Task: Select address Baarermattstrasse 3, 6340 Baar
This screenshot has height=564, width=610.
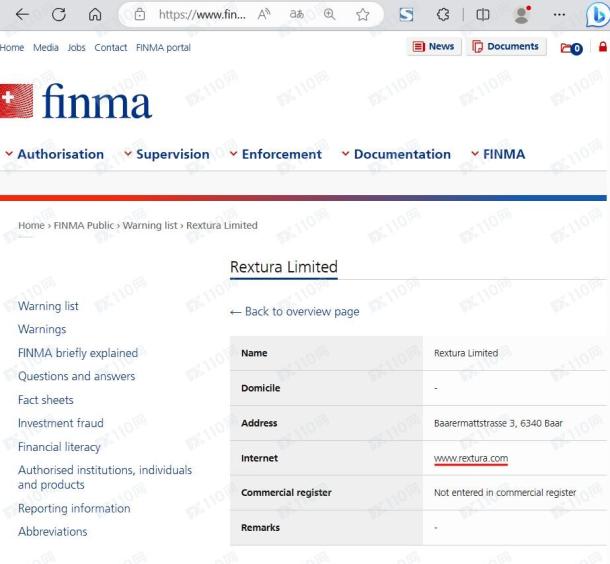Action: click(x=498, y=423)
